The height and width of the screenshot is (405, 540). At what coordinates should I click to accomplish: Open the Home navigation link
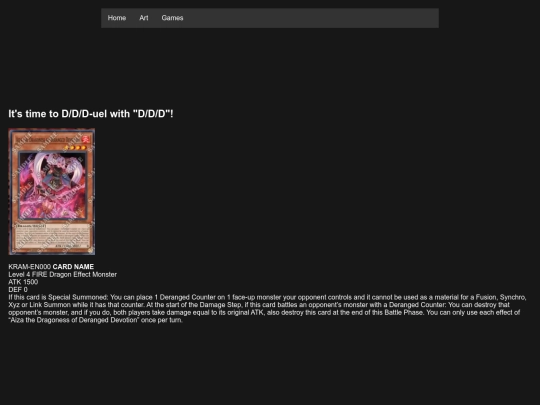(x=117, y=18)
